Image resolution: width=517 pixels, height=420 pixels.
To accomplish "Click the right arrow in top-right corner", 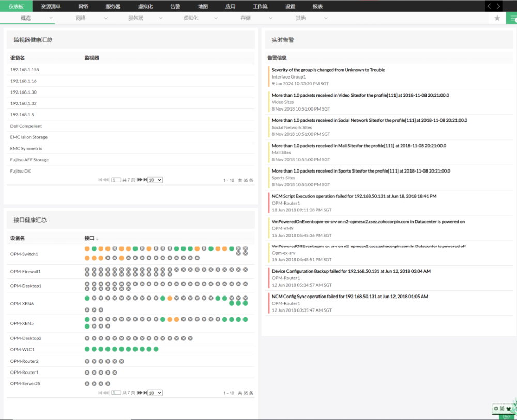I will [498, 6].
